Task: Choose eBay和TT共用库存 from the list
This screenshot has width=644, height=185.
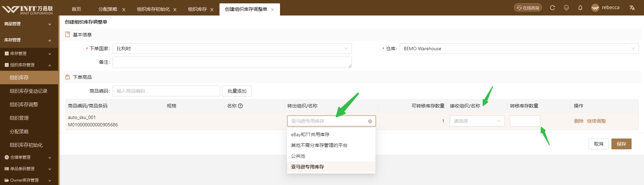Action: click(x=331, y=134)
